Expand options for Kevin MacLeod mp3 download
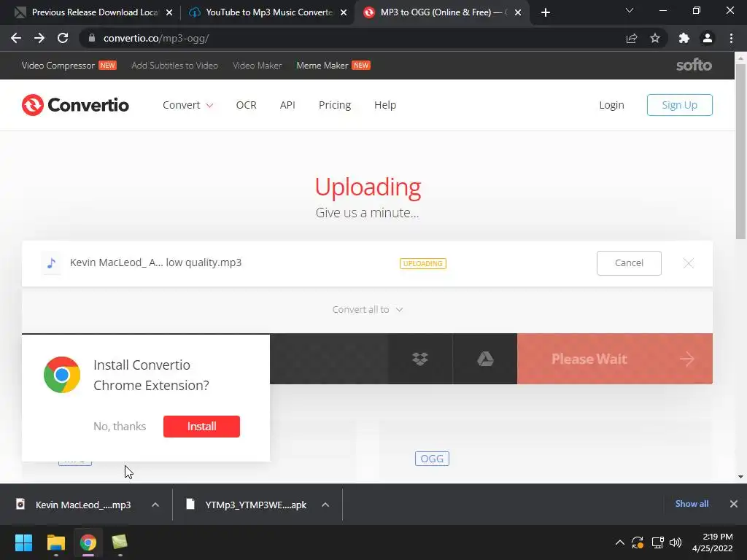The width and height of the screenshot is (747, 560). click(x=155, y=505)
